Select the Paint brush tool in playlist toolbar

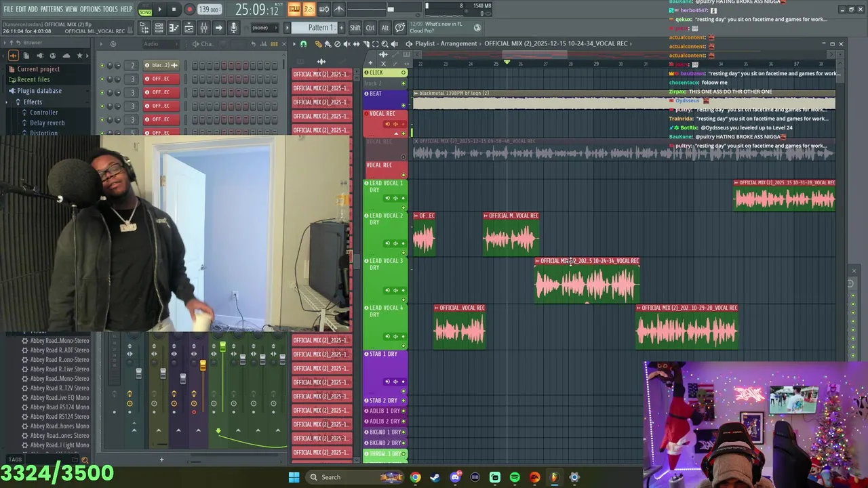pyautogui.click(x=328, y=44)
